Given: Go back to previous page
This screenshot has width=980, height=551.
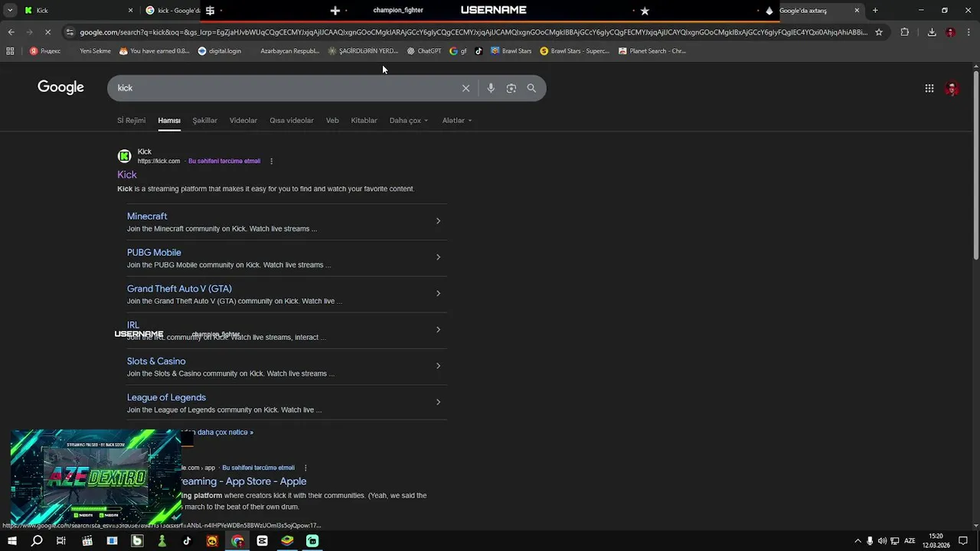Looking at the screenshot, I should [11, 32].
